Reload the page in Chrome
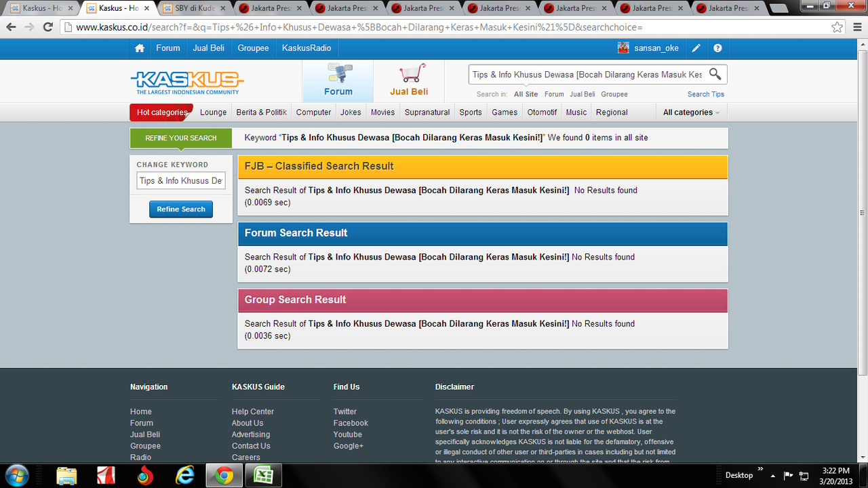 pos(47,27)
